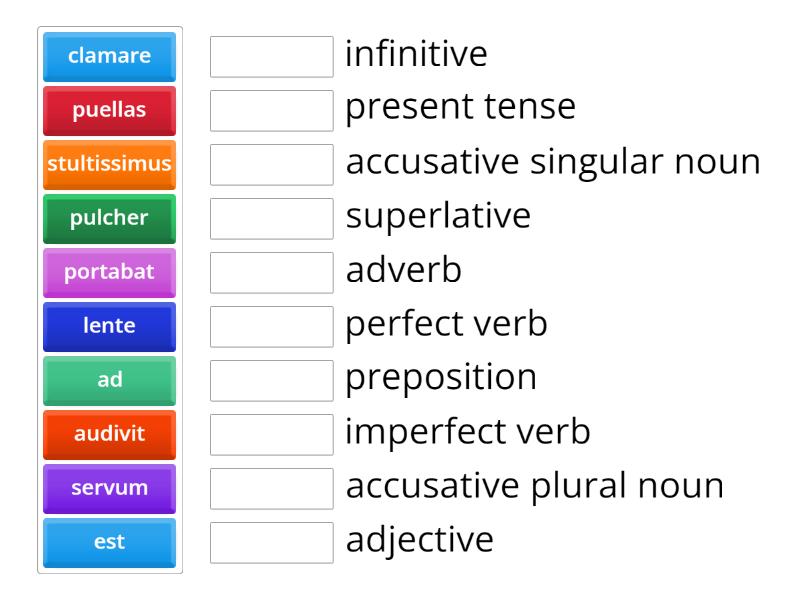Click the box next to accusative singular noun
This screenshot has width=800, height=600.
272,165
